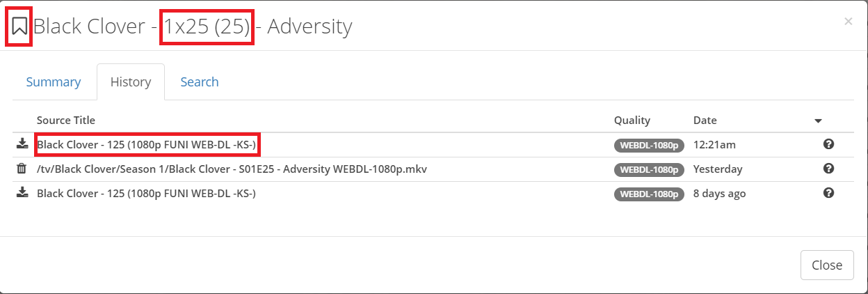Click WEBDL-1080p badge on first row

pyautogui.click(x=650, y=146)
